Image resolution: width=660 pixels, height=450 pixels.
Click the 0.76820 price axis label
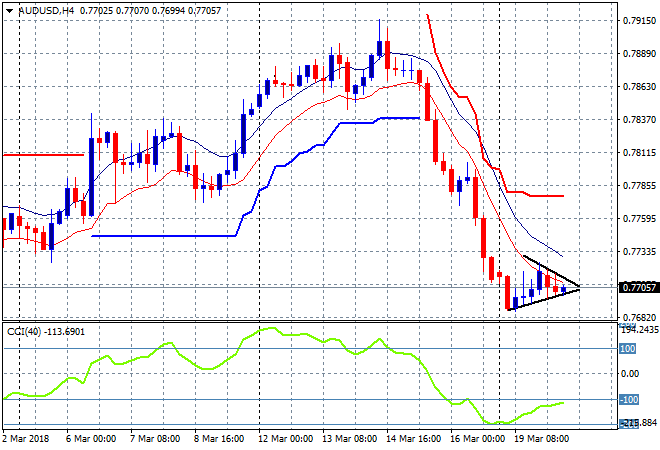tap(639, 317)
